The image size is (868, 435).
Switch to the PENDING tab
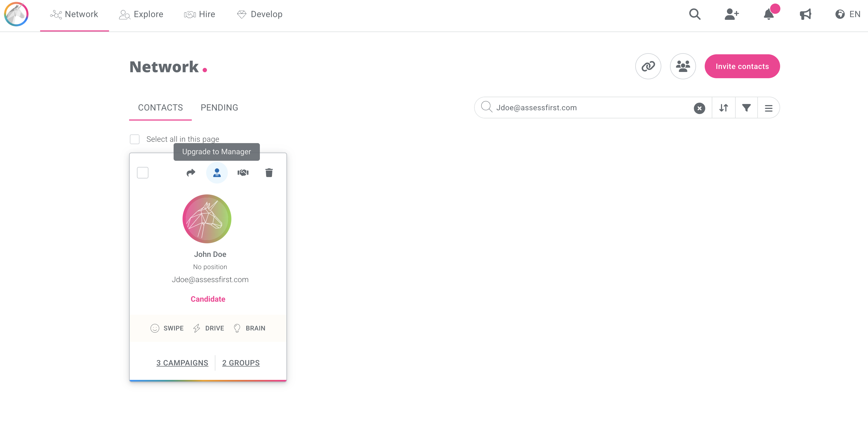pos(219,108)
